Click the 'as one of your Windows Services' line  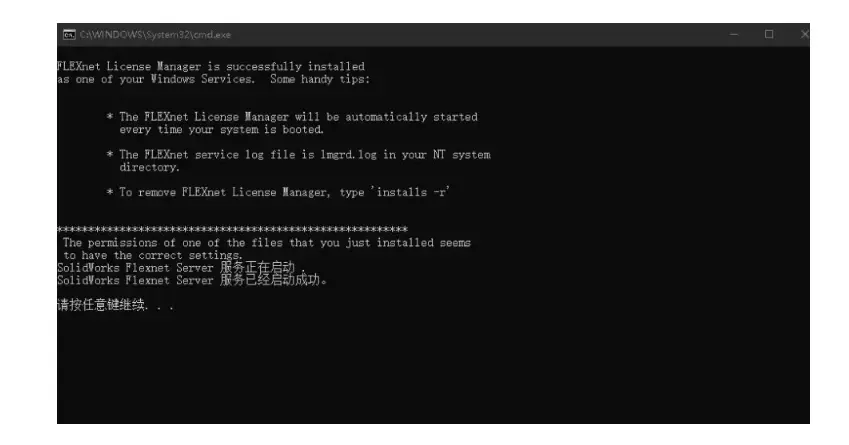point(156,79)
